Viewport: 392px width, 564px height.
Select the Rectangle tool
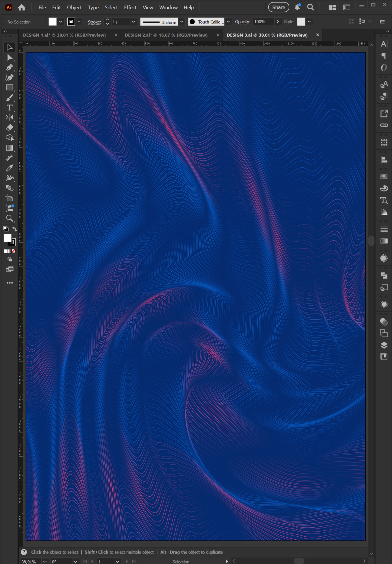tap(10, 88)
